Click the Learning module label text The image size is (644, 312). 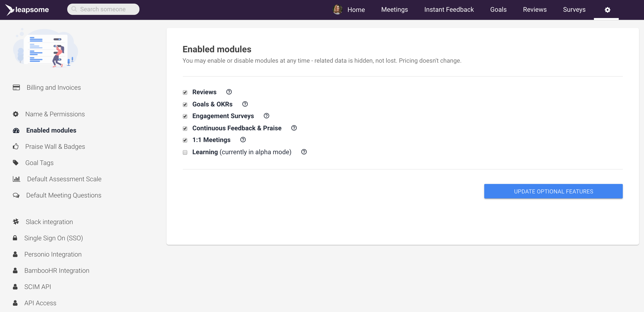pyautogui.click(x=241, y=152)
